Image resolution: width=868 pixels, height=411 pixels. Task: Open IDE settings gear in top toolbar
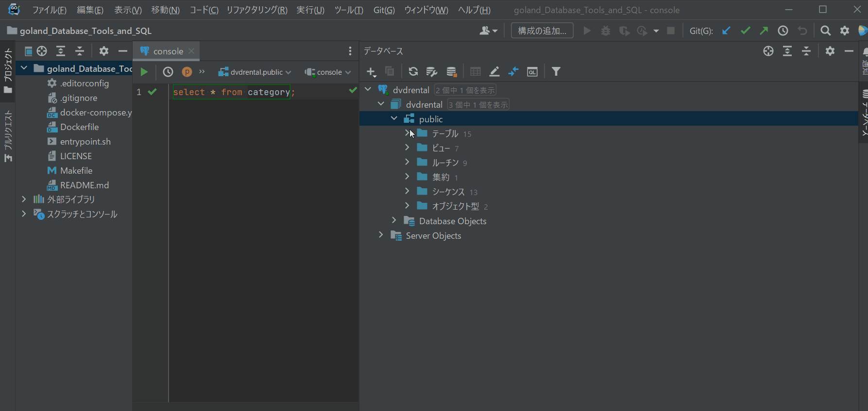tap(845, 31)
